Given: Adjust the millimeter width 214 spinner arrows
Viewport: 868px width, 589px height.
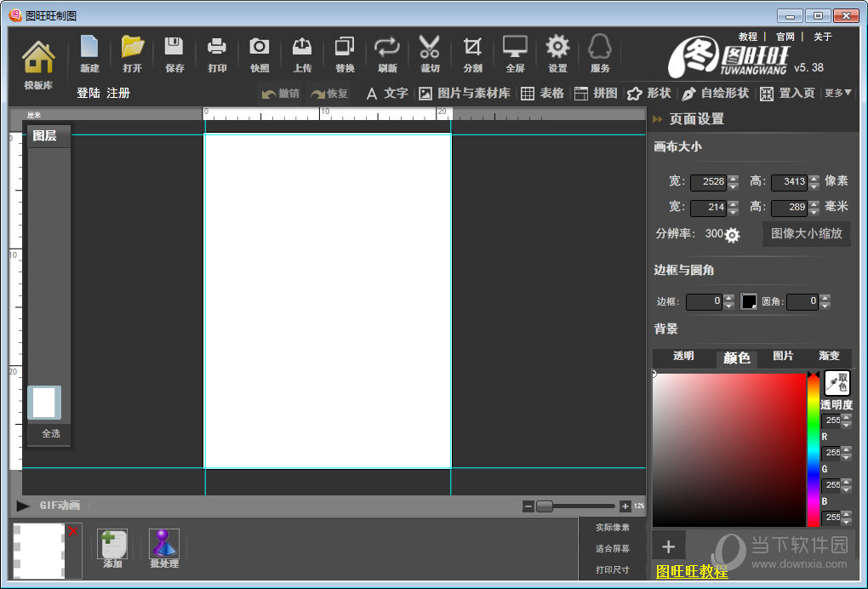Looking at the screenshot, I should click(734, 208).
